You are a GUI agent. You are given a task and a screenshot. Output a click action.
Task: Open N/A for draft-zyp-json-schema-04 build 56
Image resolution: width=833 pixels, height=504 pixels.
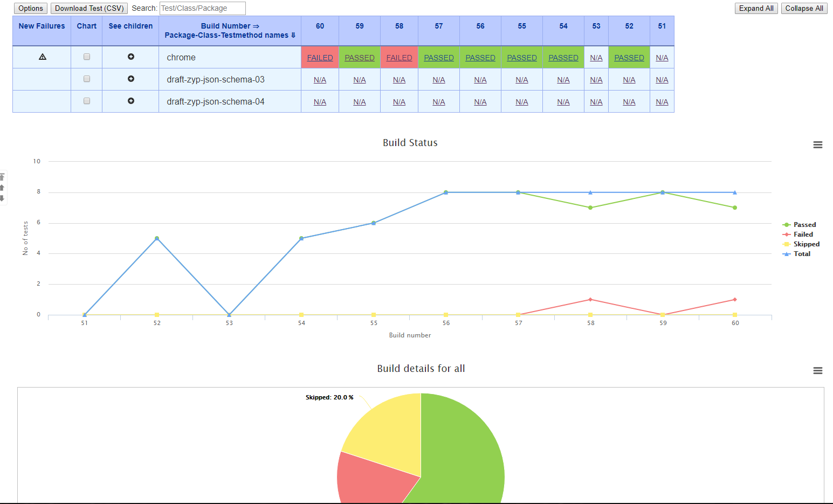coord(480,102)
